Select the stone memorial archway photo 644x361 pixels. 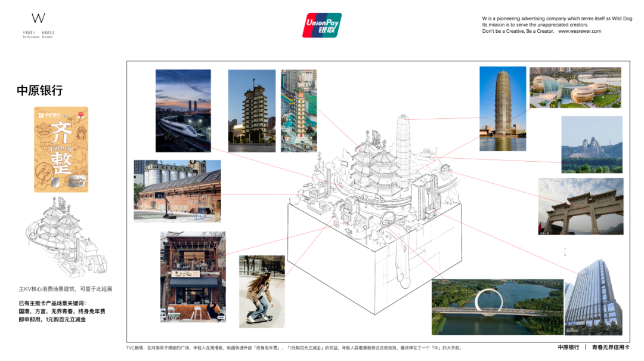click(581, 206)
